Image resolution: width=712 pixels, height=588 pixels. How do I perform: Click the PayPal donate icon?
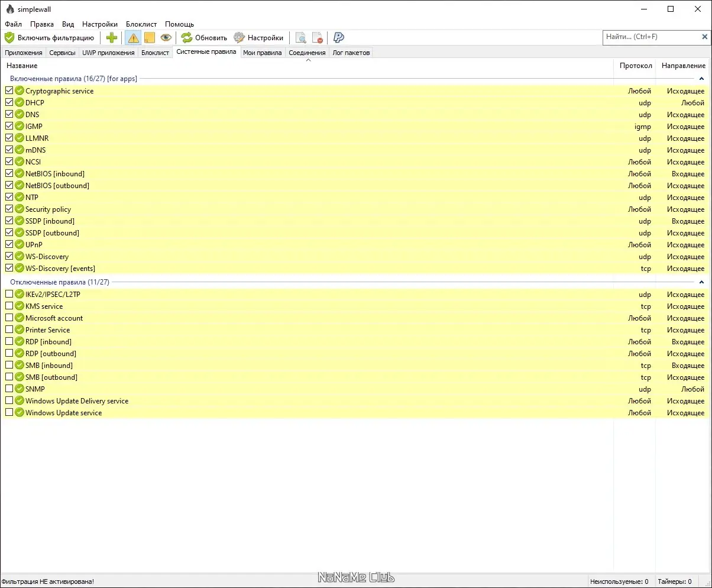pos(339,38)
